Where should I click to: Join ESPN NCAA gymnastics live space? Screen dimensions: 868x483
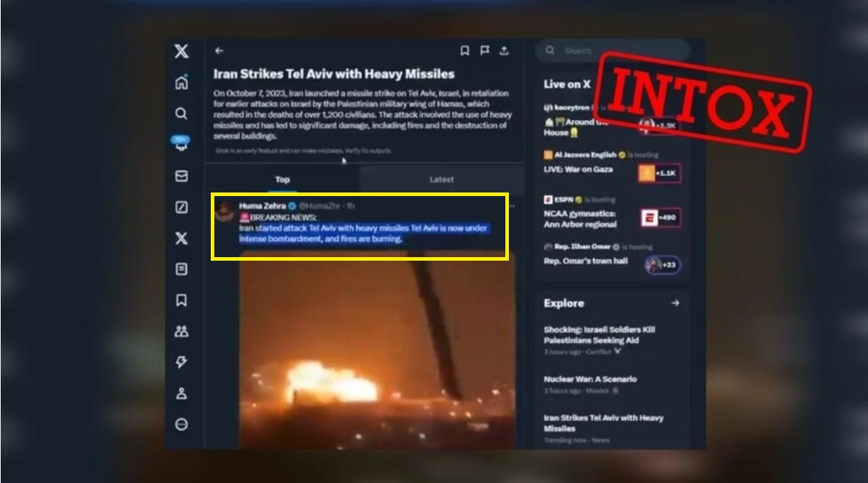click(580, 219)
